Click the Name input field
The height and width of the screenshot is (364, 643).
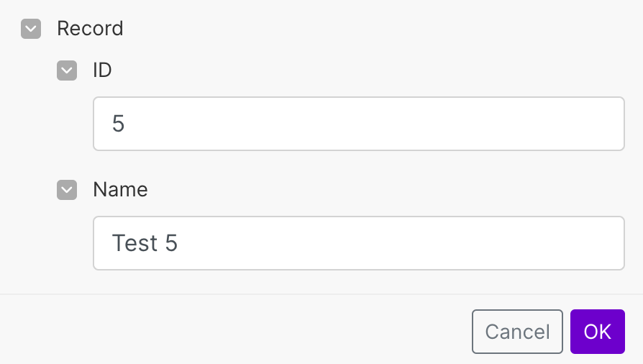[358, 243]
